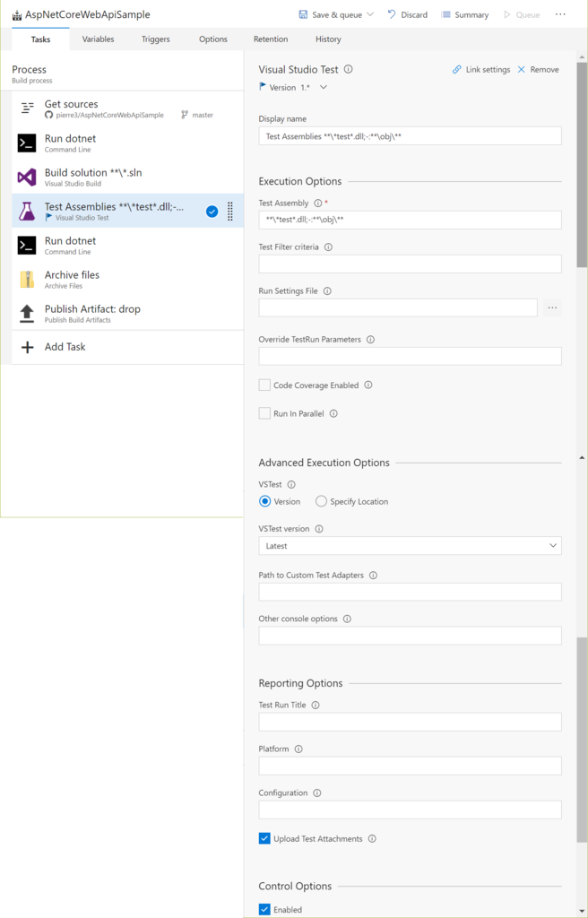Select Specify Location radio button
588x918 pixels.
(321, 502)
